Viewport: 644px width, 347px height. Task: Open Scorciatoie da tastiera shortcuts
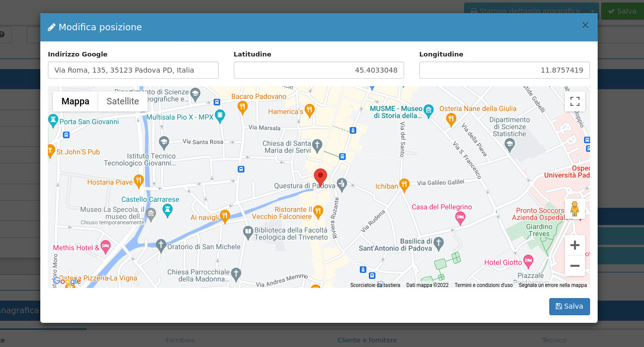[x=375, y=285]
